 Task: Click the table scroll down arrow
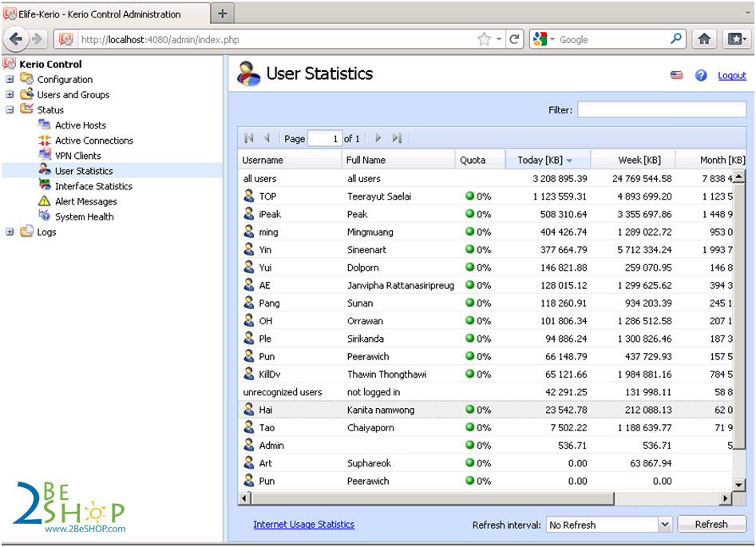pos(738,484)
